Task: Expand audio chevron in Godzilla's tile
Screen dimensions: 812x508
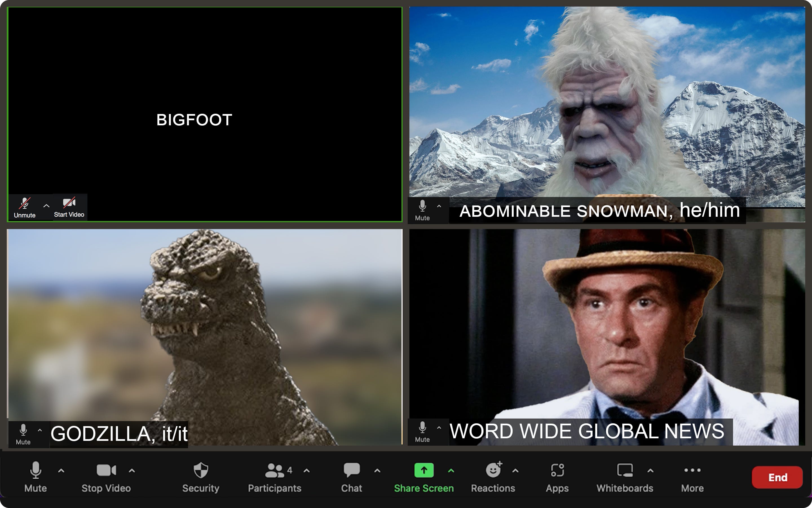Action: [39, 430]
